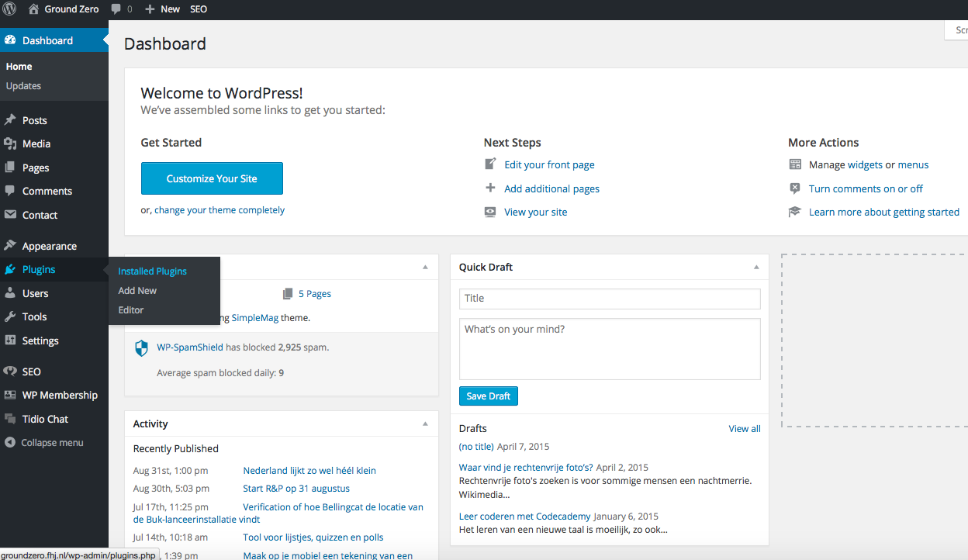The image size is (968, 560).
Task: Collapse the Activity widget using its arrow
Action: pyautogui.click(x=425, y=423)
